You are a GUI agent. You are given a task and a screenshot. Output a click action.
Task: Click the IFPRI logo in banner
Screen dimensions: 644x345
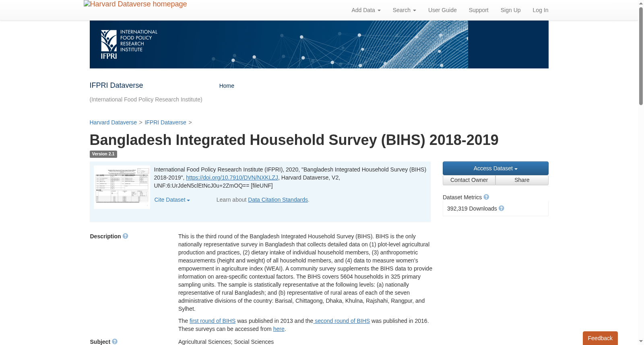129,44
